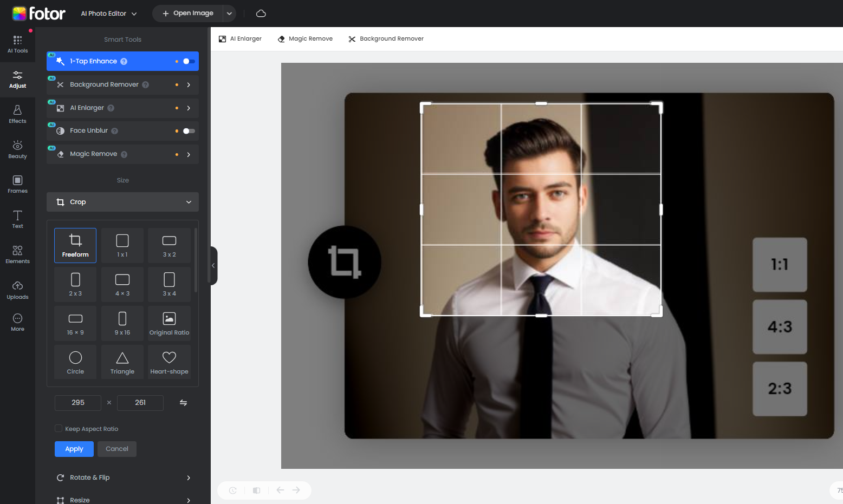Open the Effects panel in sidebar
The width and height of the screenshot is (843, 504).
click(17, 114)
